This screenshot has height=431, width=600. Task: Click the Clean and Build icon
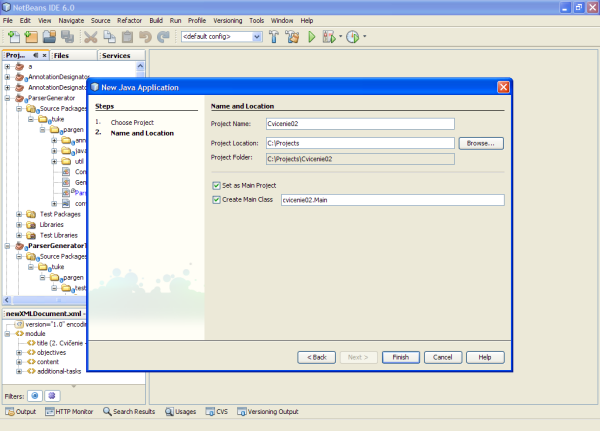pyautogui.click(x=292, y=37)
